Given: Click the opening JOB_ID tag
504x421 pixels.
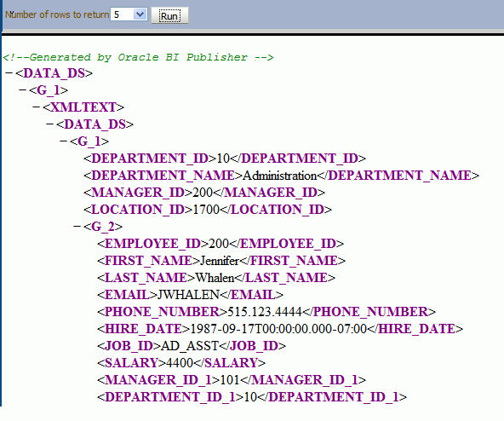Looking at the screenshot, I should [x=129, y=346].
